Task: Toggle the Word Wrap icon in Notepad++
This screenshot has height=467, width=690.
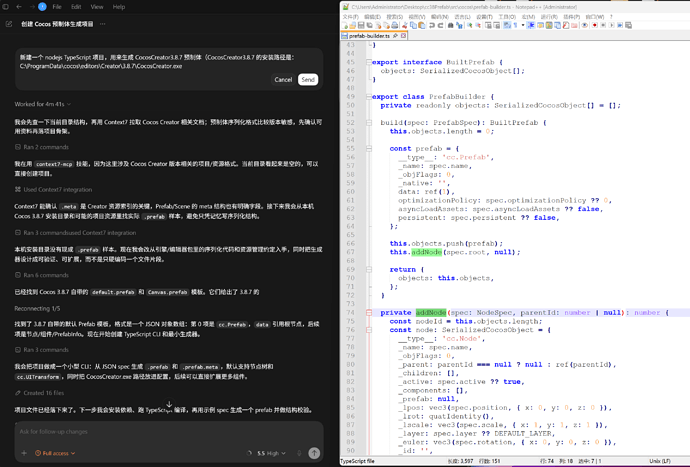Action: click(507, 25)
